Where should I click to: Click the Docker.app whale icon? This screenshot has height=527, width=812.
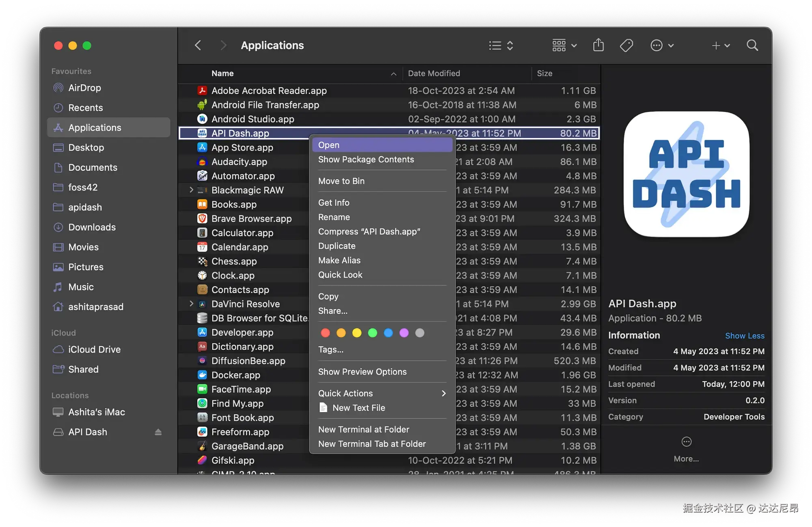tap(202, 375)
